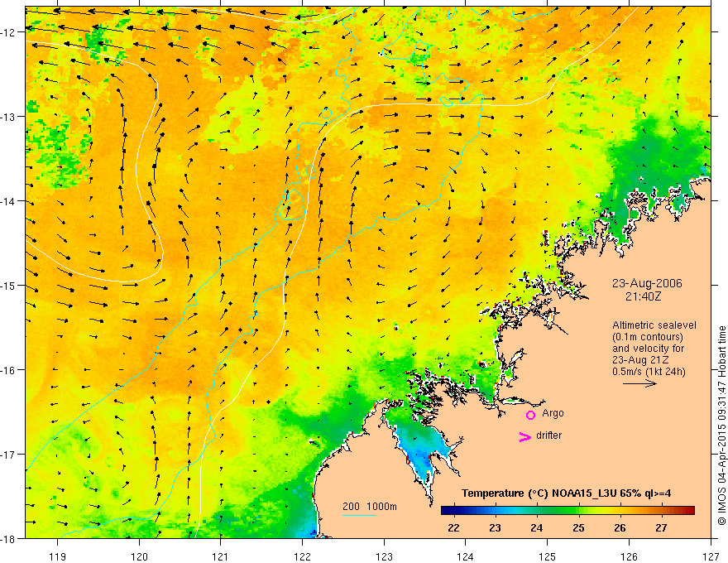Click the '23-Aug-2006' date label

[647, 283]
